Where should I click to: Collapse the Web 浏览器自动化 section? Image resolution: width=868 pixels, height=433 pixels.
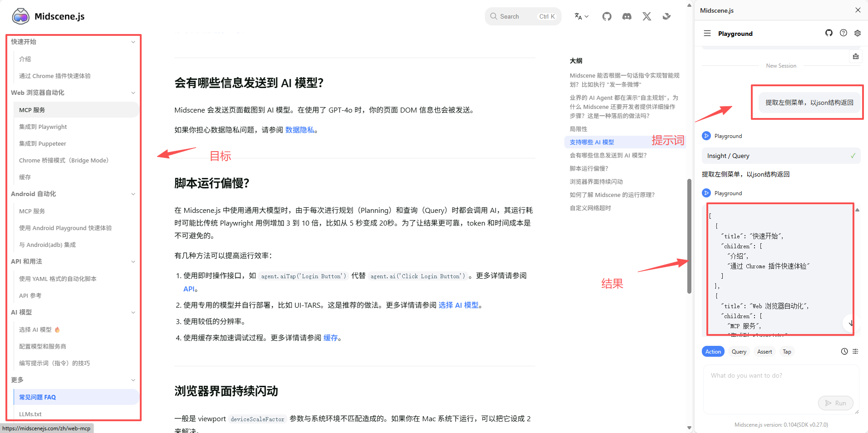tap(133, 93)
